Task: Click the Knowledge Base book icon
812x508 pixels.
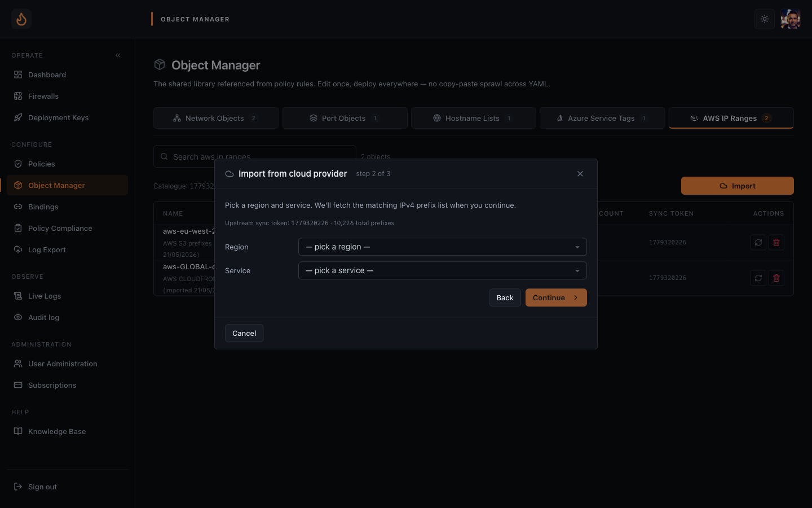Action: pos(18,431)
